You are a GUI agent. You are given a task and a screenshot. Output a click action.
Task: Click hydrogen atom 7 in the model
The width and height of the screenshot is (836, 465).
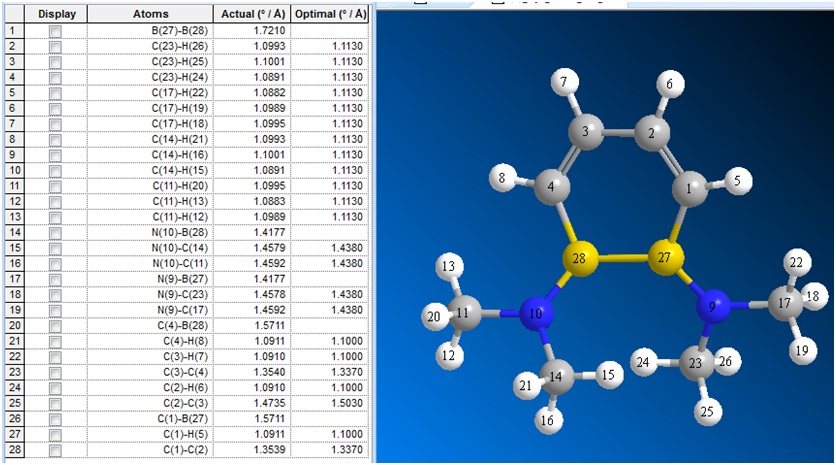pyautogui.click(x=565, y=82)
